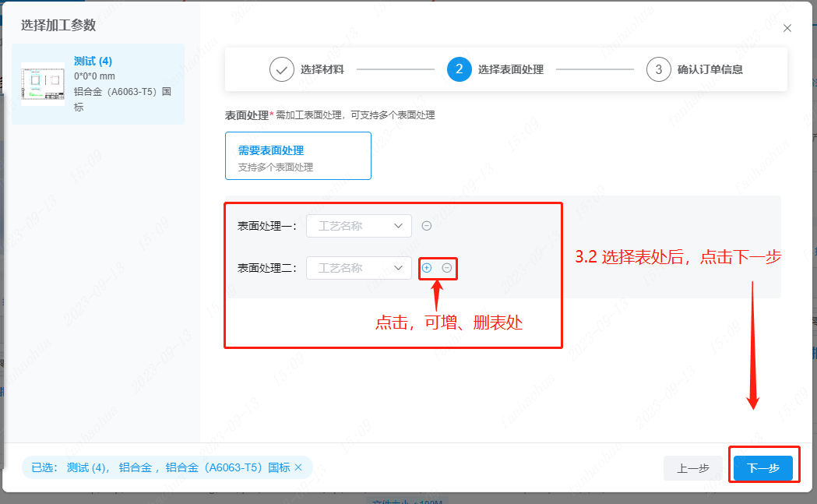Select the 选择表面处理 step label
The height and width of the screenshot is (504, 817).
click(511, 69)
